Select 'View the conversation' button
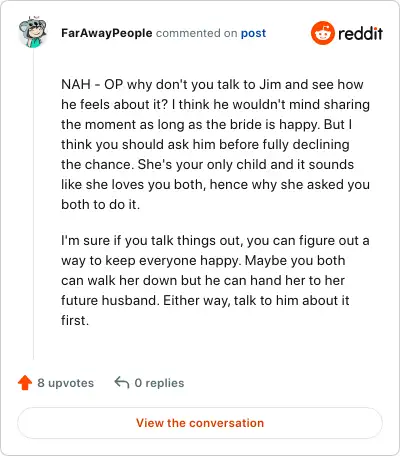 coord(200,423)
